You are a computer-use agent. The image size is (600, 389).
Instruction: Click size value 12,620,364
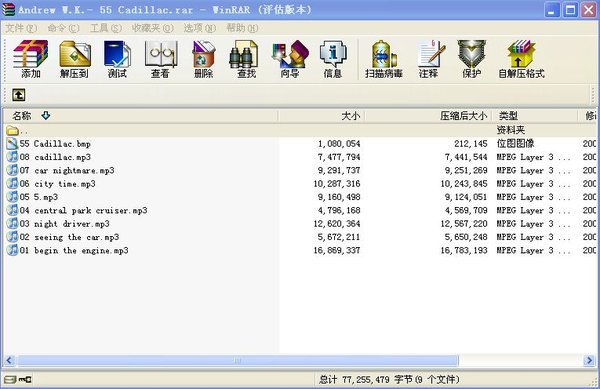point(337,223)
